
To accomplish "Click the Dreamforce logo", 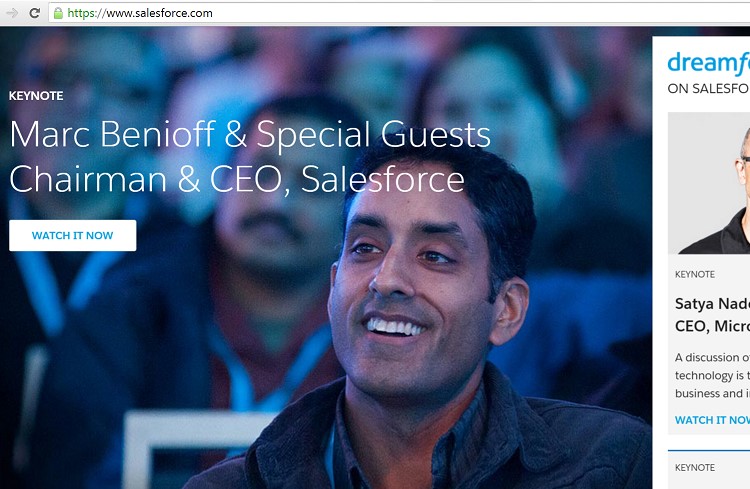I will pyautogui.click(x=708, y=63).
